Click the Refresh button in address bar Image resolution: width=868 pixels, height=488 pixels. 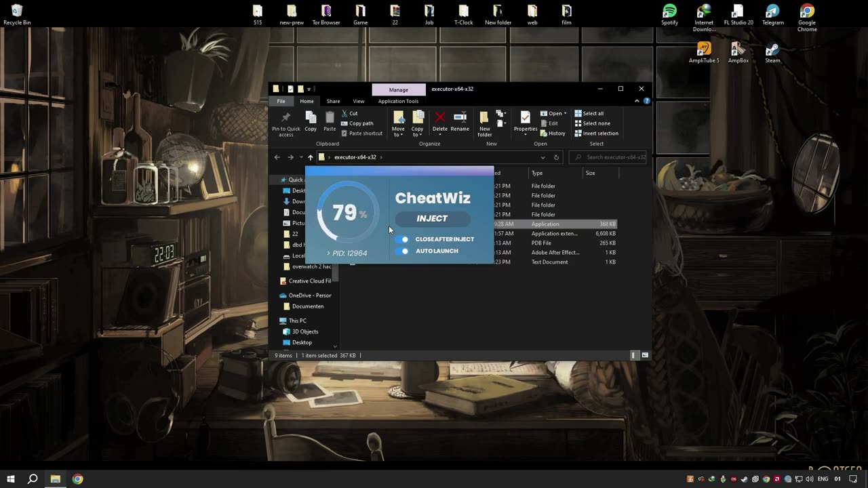556,157
